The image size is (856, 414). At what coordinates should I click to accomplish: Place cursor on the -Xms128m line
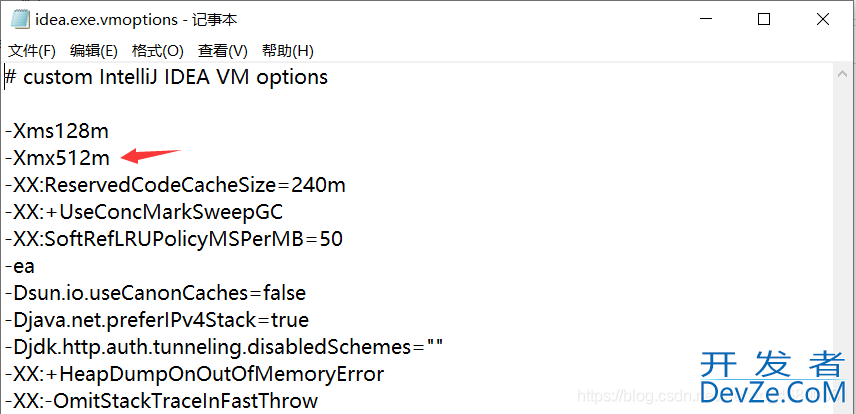57,131
